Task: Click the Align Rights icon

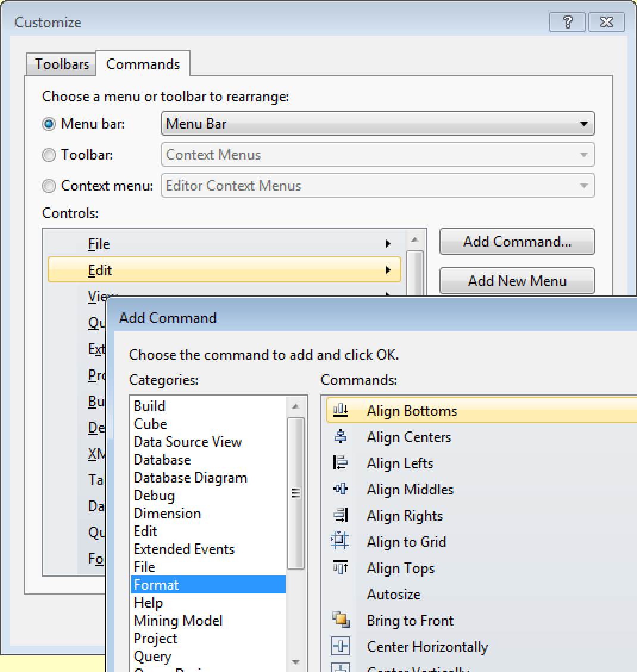Action: click(341, 515)
